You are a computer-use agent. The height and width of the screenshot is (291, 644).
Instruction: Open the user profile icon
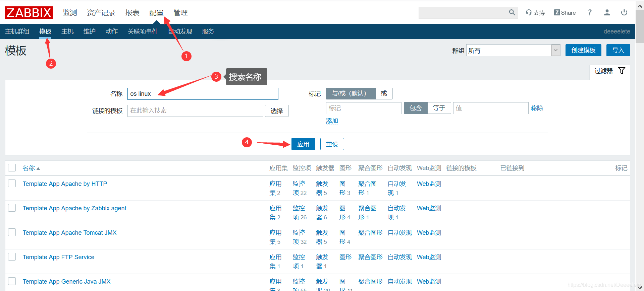(607, 12)
